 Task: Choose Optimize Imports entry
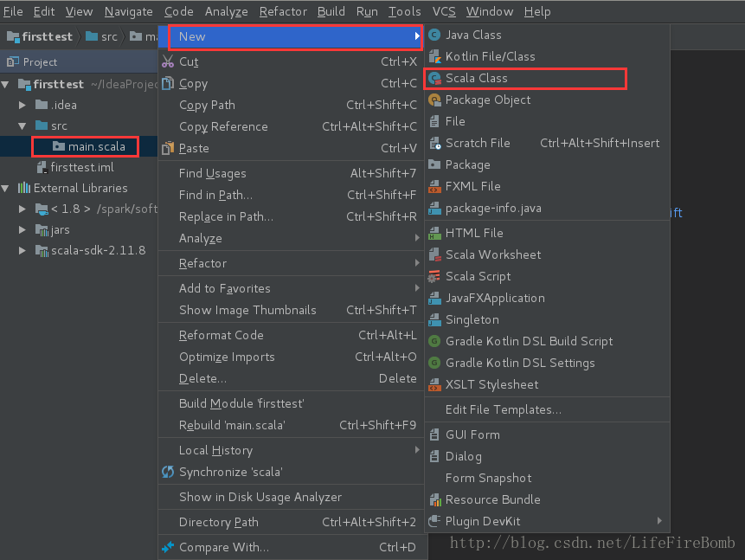[x=291, y=357]
